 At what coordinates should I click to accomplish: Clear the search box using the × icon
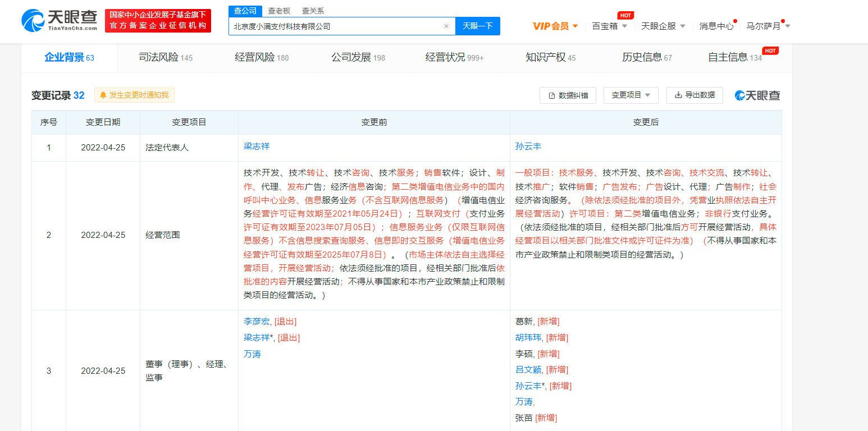[446, 26]
